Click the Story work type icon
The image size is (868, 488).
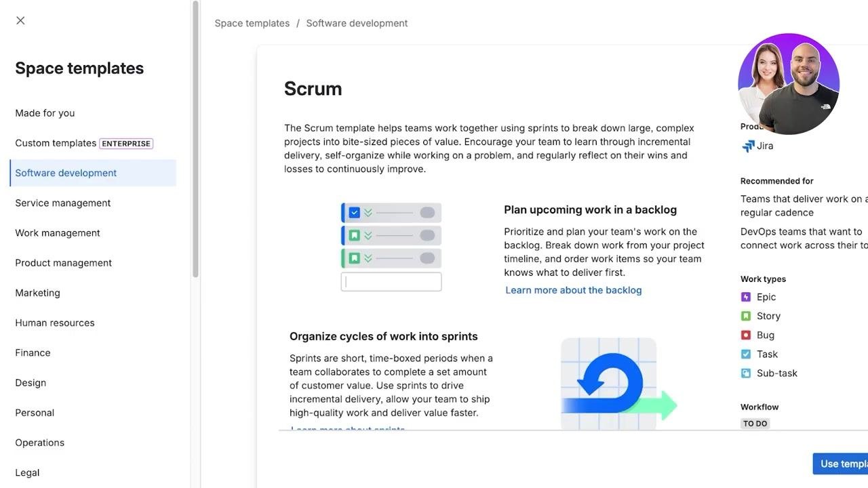[746, 316]
